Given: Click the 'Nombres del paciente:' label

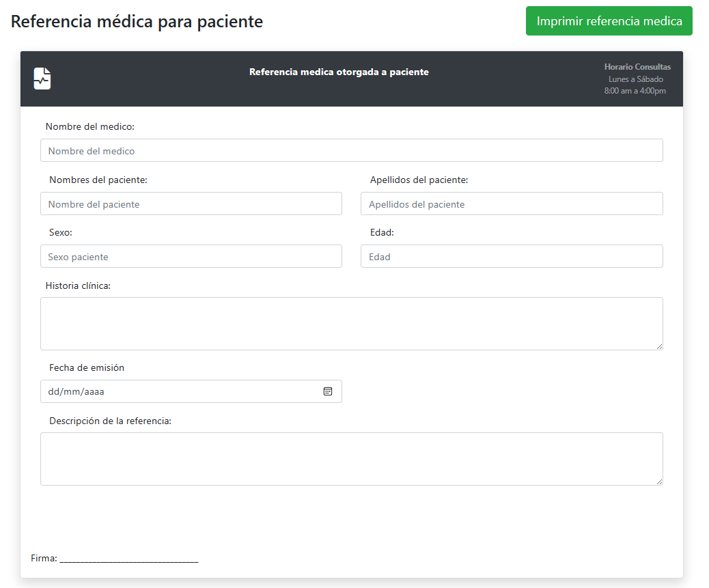Looking at the screenshot, I should point(98,180).
